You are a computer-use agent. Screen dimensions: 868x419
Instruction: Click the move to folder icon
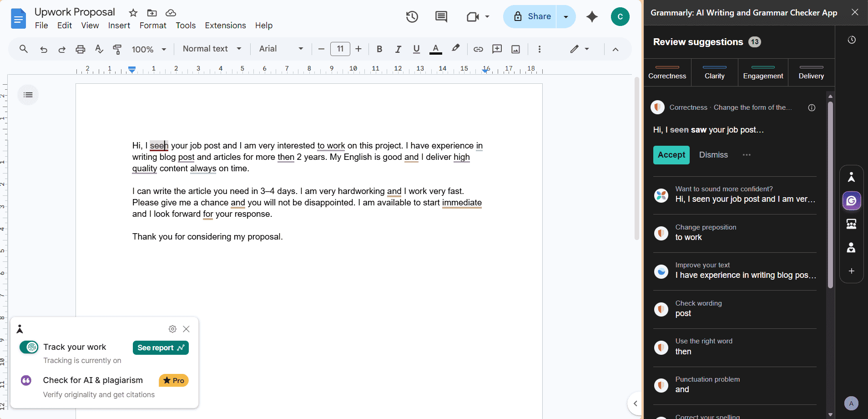(x=152, y=13)
